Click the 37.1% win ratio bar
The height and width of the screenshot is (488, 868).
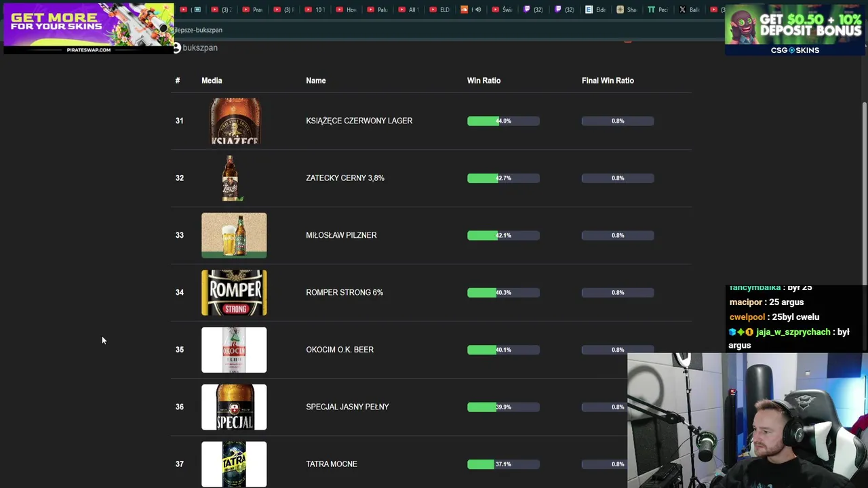pos(503,464)
